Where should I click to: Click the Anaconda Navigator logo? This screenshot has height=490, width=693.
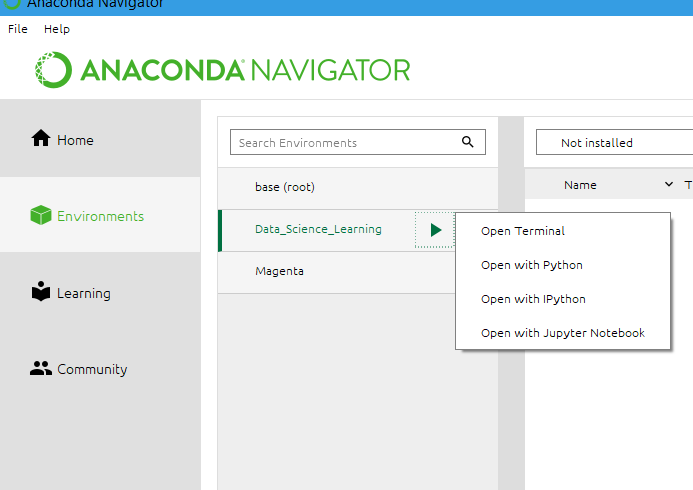coord(223,70)
